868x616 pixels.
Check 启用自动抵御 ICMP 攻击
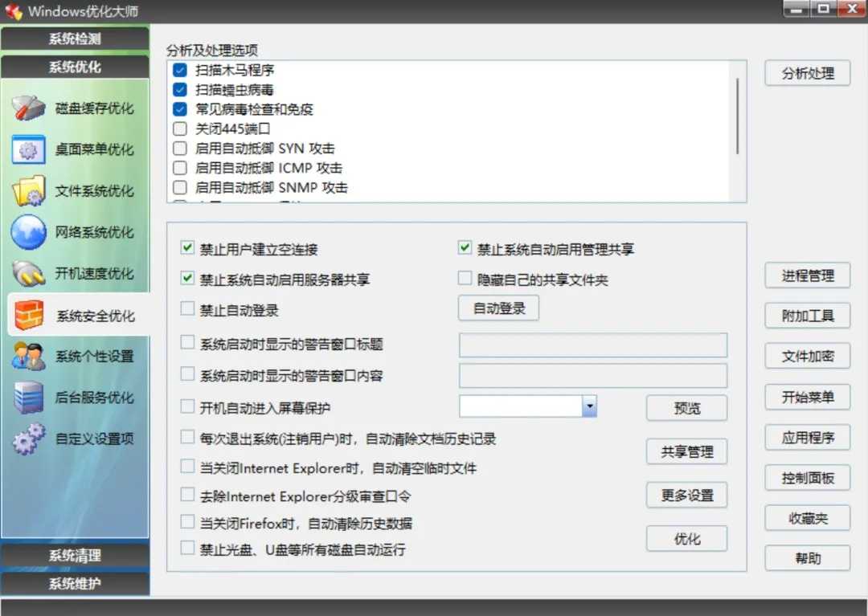click(x=180, y=168)
